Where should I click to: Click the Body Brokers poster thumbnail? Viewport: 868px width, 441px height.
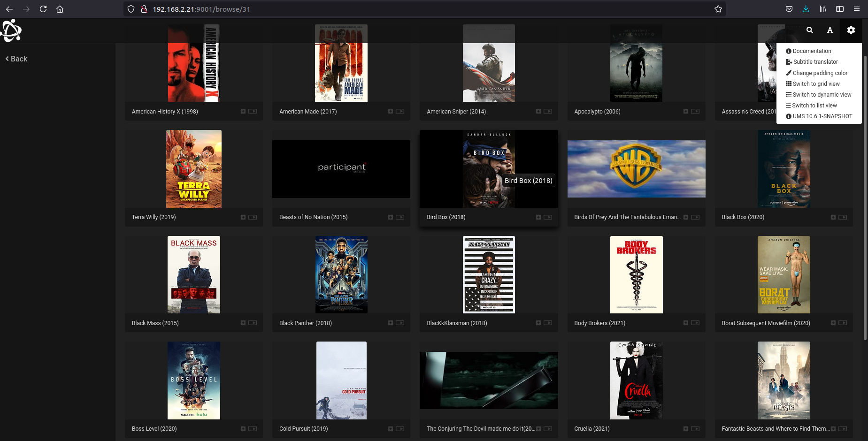[636, 274]
